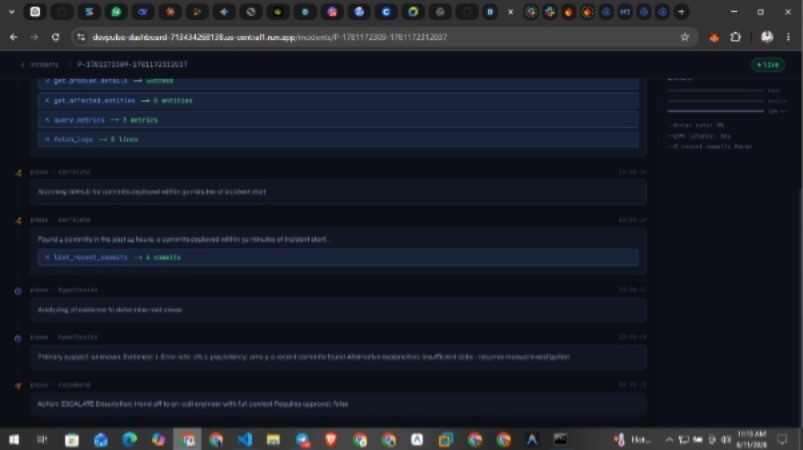803x450 pixels.
Task: Click the browser Forward arrow
Action: 34,37
